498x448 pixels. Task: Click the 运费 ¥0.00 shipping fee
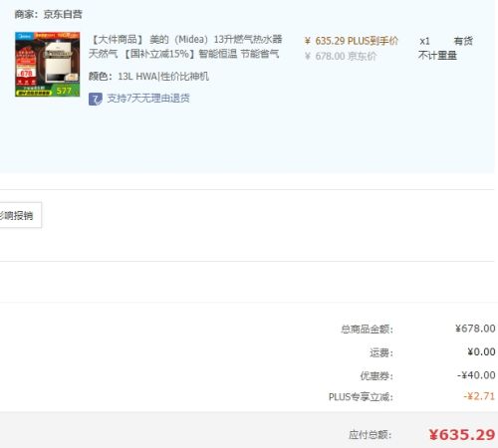click(x=481, y=351)
